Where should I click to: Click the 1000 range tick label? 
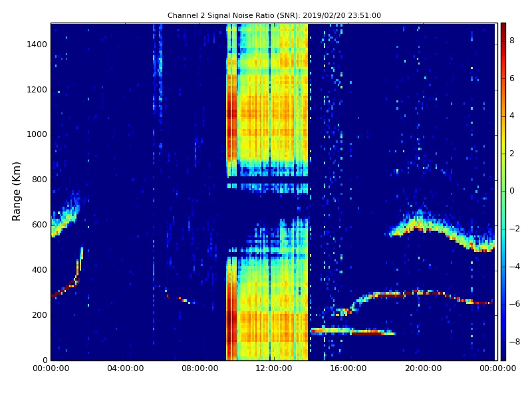(37, 134)
